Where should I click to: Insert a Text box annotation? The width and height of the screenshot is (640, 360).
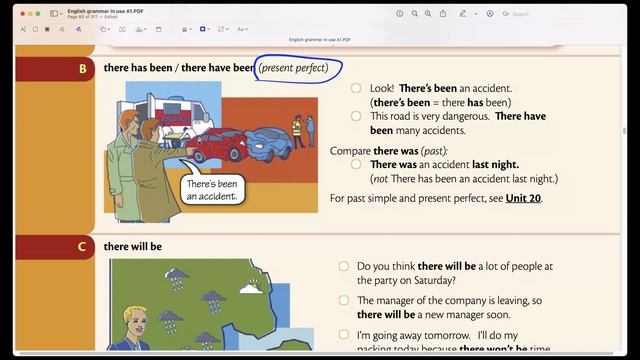pyautogui.click(x=122, y=29)
